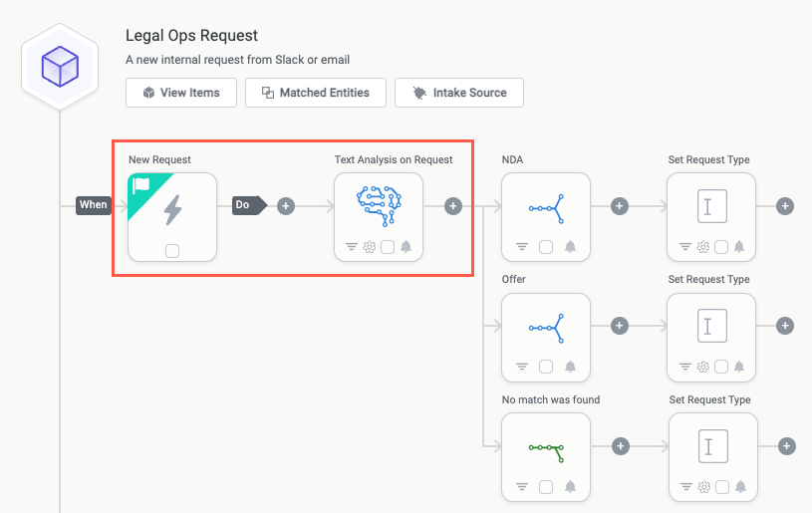The height and width of the screenshot is (513, 812).
Task: Add a step after Text Analysis on Request
Action: pos(453,206)
